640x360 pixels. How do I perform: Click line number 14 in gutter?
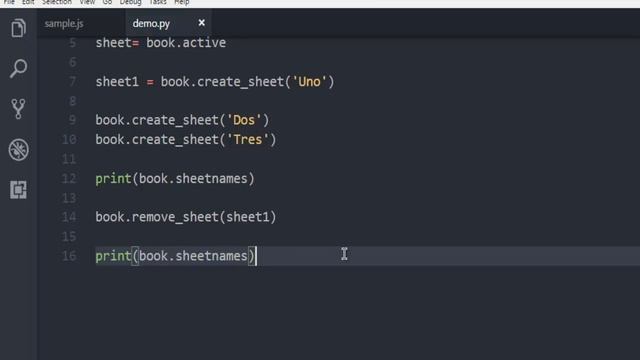69,217
